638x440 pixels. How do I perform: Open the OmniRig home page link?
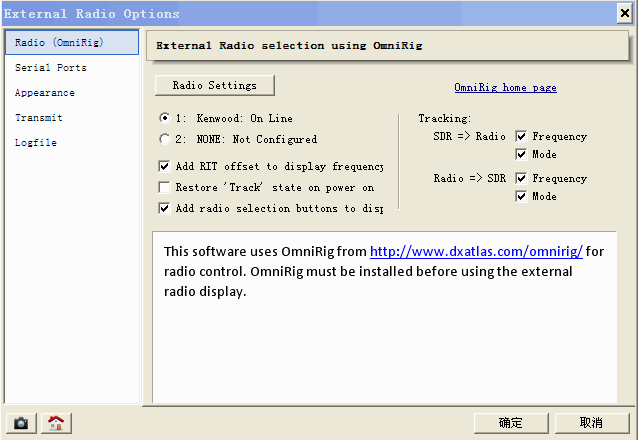pos(505,88)
